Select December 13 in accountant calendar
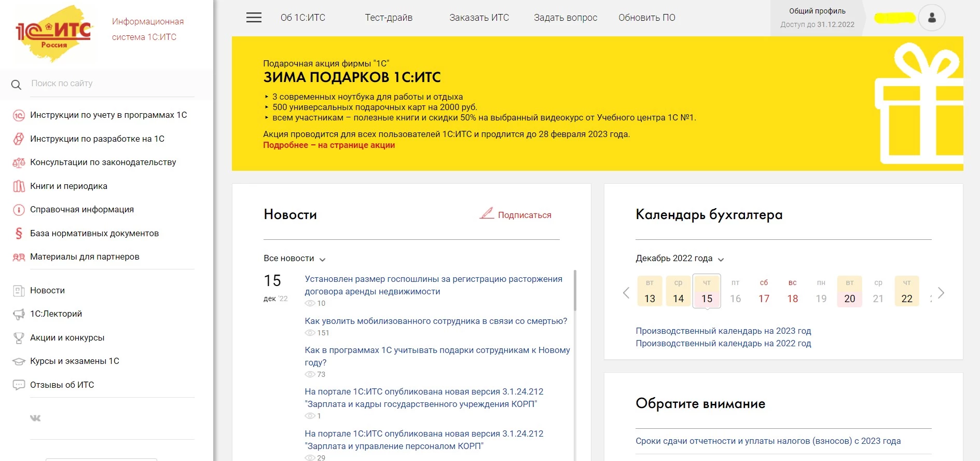 (650, 291)
